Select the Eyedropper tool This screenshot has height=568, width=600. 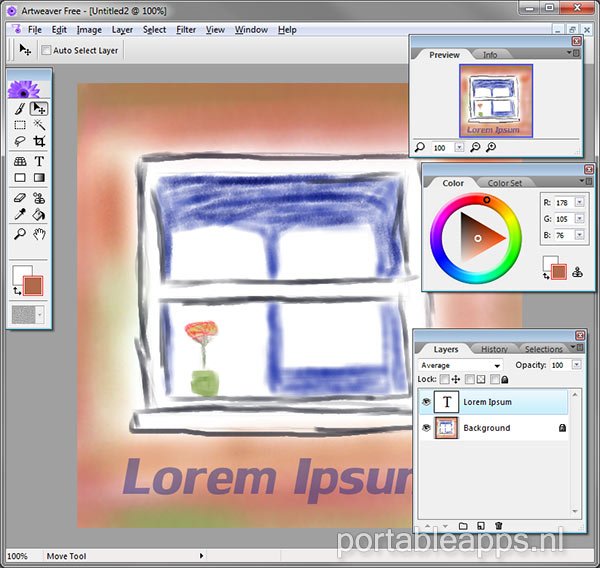20,214
